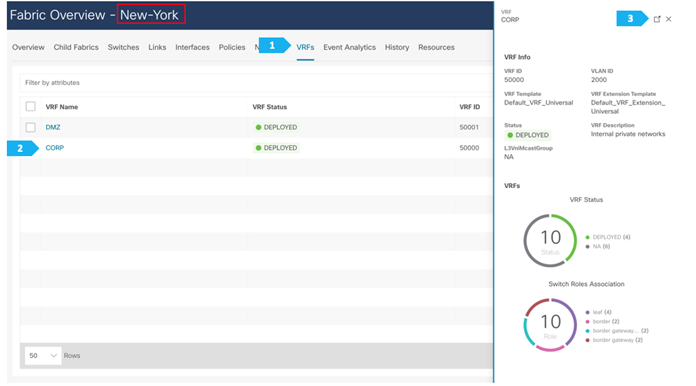The height and width of the screenshot is (386, 696).
Task: Open the DMZ VRF link
Action: click(53, 127)
